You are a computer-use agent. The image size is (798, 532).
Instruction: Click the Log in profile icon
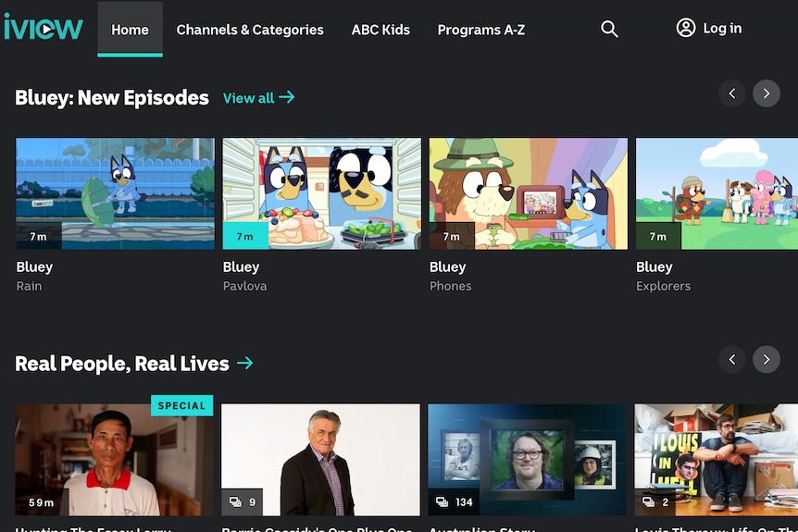coord(686,28)
